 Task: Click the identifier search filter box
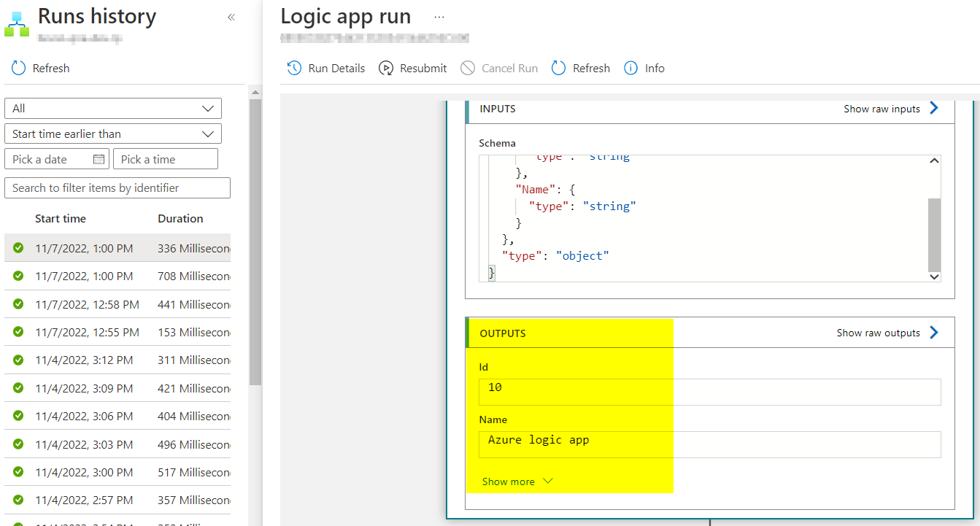[x=117, y=187]
